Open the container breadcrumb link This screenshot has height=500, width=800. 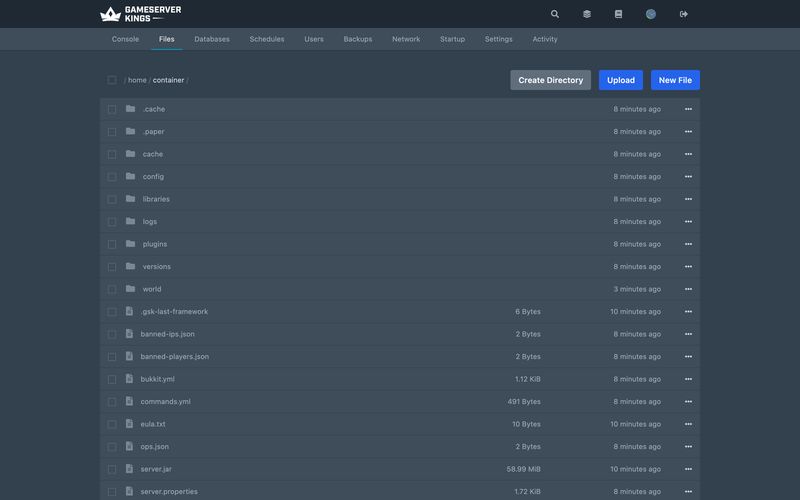(x=168, y=80)
